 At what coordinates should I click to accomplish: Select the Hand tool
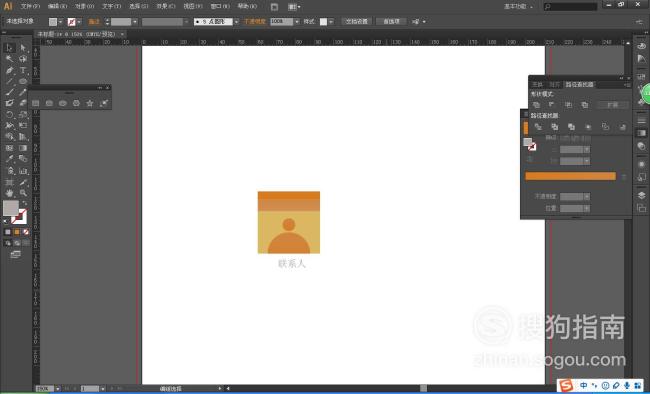(x=9, y=193)
